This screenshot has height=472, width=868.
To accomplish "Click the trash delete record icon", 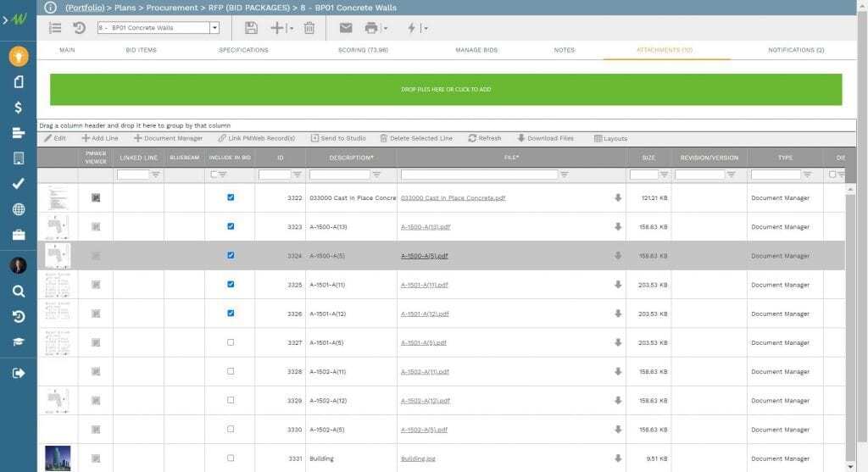I will pos(309,28).
